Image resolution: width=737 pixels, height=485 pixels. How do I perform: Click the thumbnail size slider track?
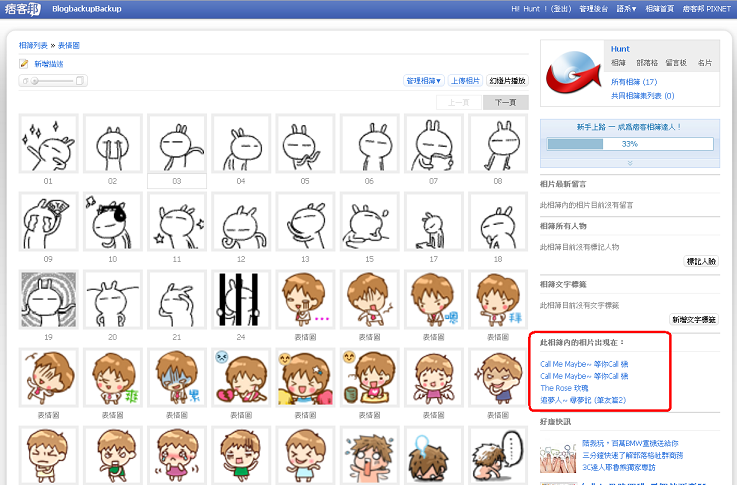coord(53,81)
